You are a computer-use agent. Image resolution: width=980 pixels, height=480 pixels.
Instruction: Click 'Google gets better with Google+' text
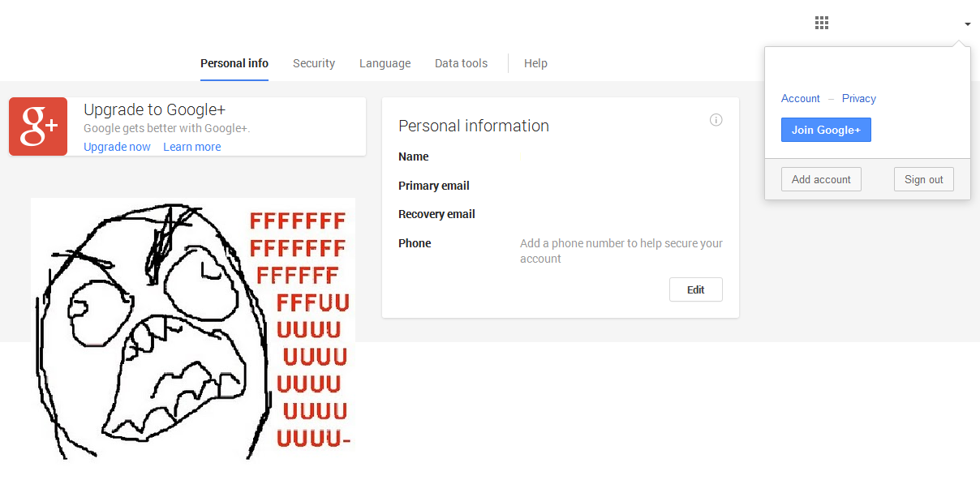167,128
